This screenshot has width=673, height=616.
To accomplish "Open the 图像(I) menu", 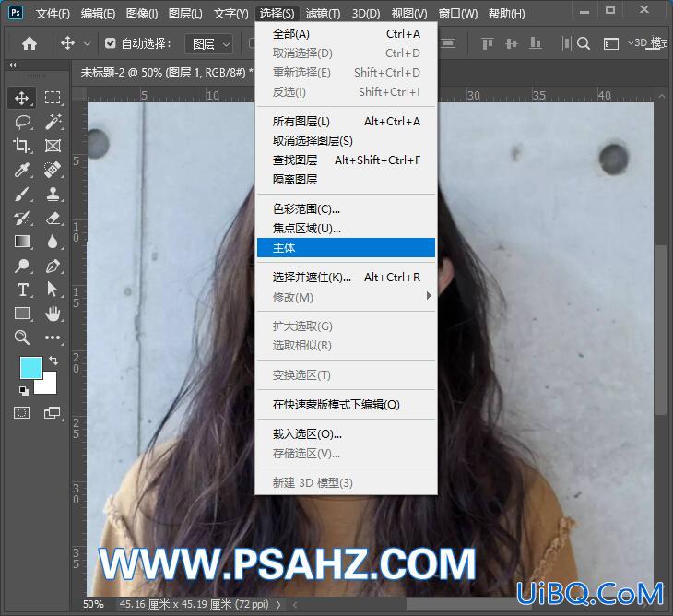I will [142, 14].
